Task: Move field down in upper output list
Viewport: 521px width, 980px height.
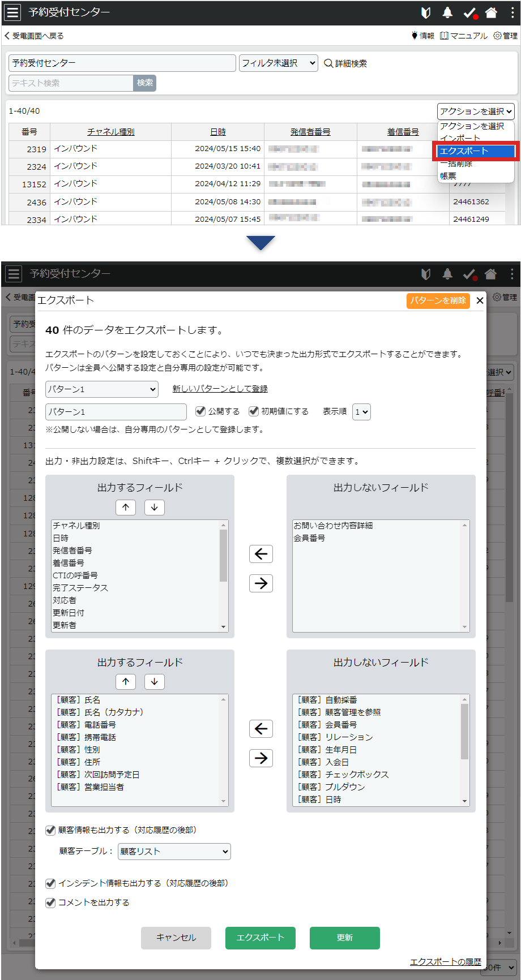Action: (x=154, y=507)
